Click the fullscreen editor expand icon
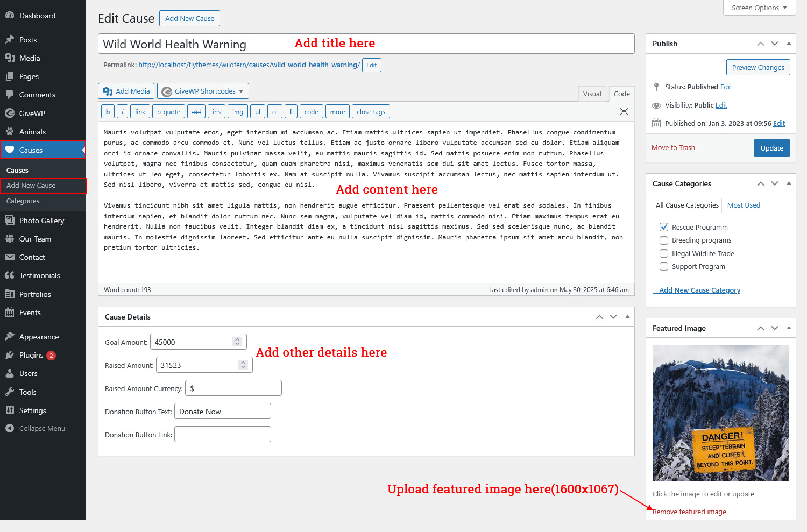 (624, 111)
